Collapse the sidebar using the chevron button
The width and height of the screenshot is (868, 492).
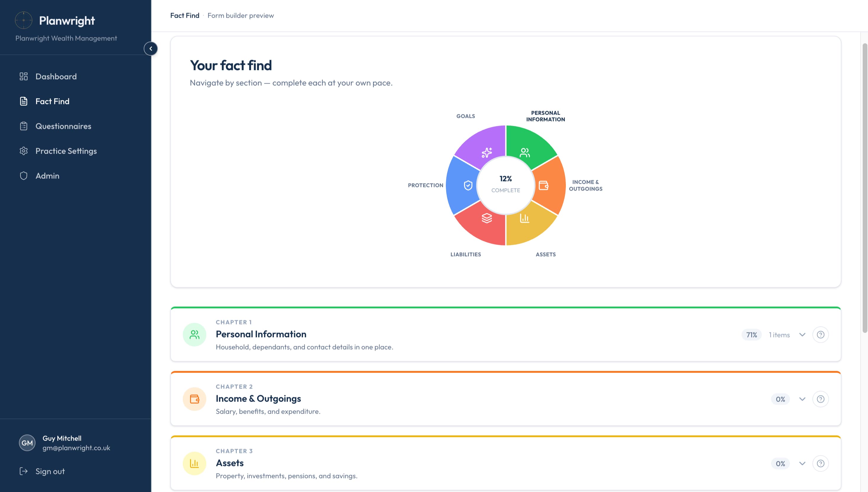151,49
